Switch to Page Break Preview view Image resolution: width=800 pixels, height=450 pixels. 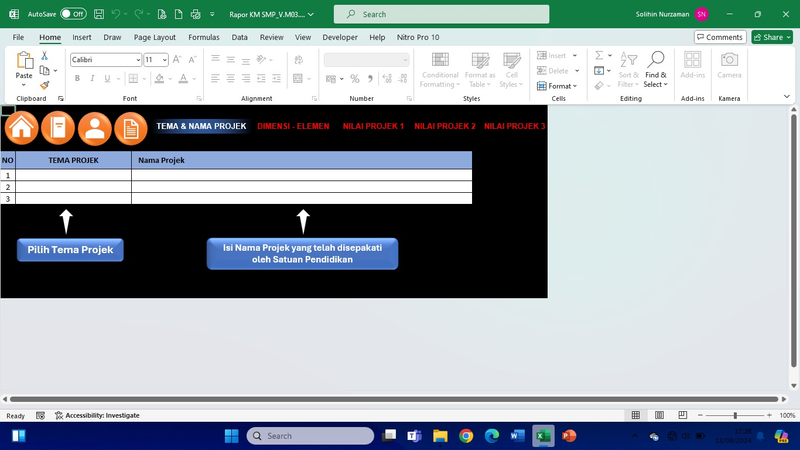coord(683,415)
